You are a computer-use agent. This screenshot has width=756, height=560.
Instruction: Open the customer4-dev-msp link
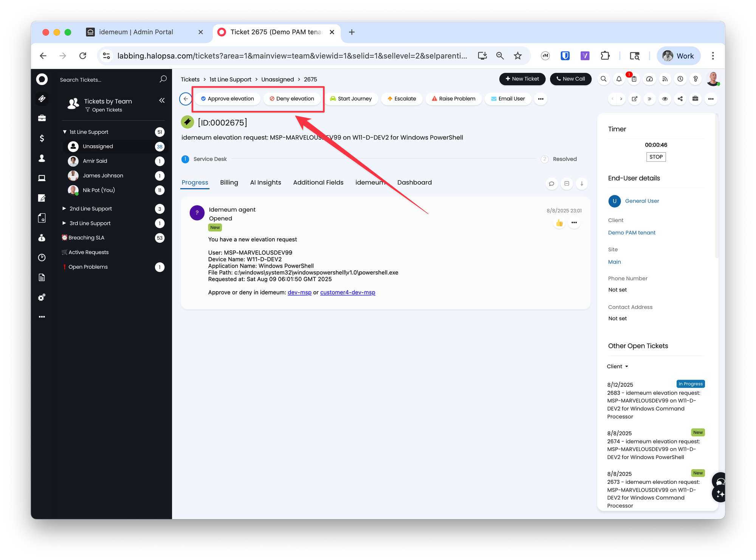pyautogui.click(x=348, y=293)
